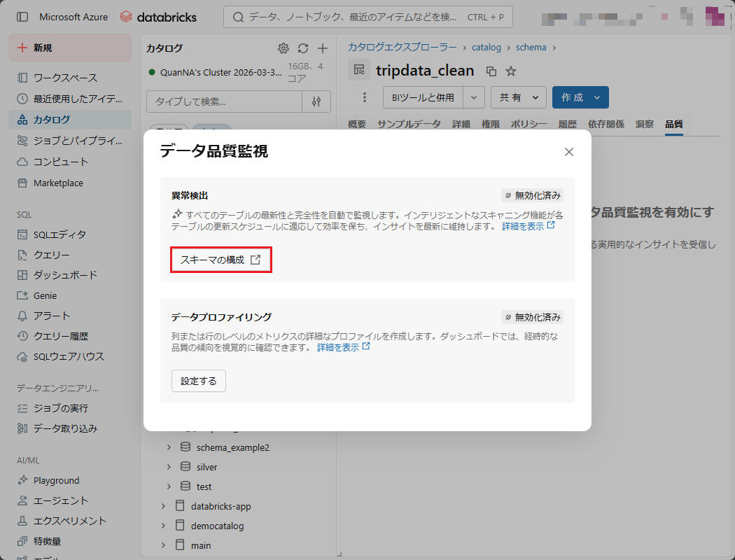Switch to the サンプルデータ tab
The image size is (735, 560).
(409, 124)
